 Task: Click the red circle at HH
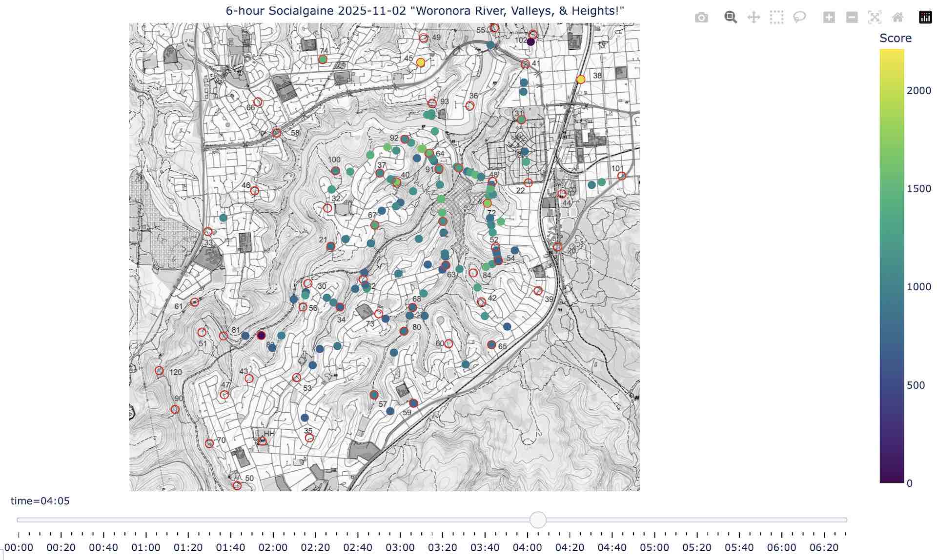point(263,441)
